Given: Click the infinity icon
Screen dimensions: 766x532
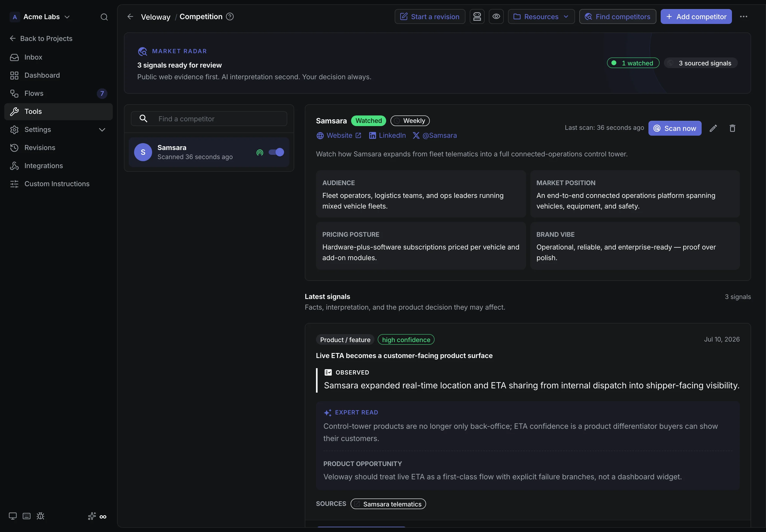Looking at the screenshot, I should coord(103,517).
